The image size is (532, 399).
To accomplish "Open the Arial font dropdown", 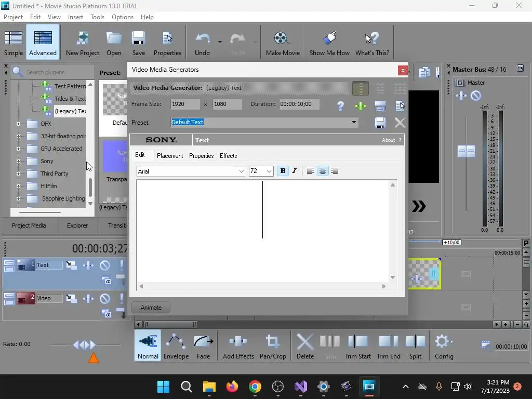I will (241, 171).
